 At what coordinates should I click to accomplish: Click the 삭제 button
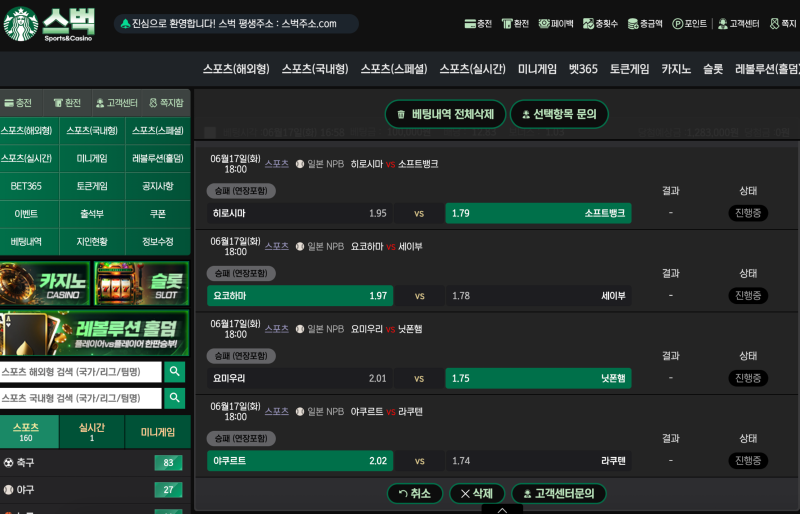click(x=477, y=494)
